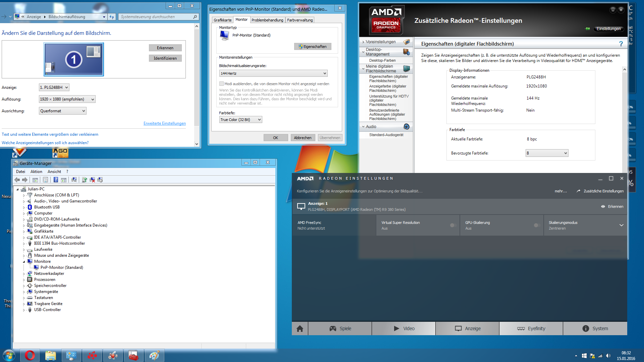This screenshot has width=644, height=362.
Task: Switch to the Farbverwaltung tab
Action: (x=300, y=20)
